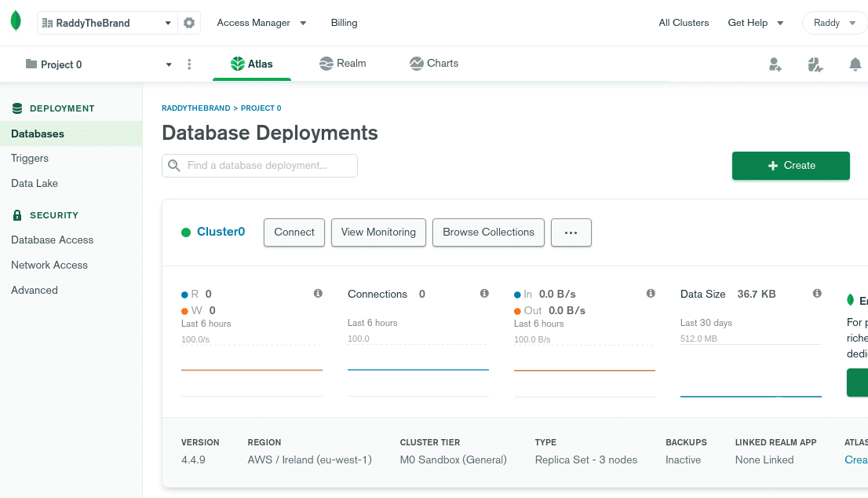The height and width of the screenshot is (498, 868).
Task: Open Cluster0 more options ellipsis button
Action: point(571,233)
